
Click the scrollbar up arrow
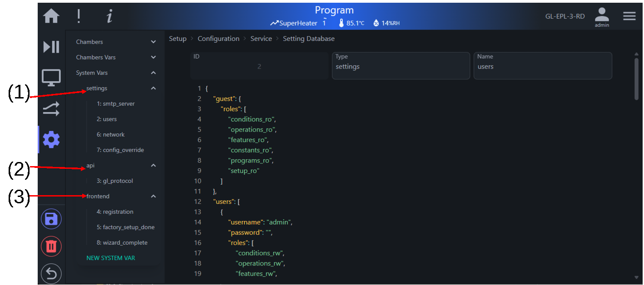coord(636,54)
